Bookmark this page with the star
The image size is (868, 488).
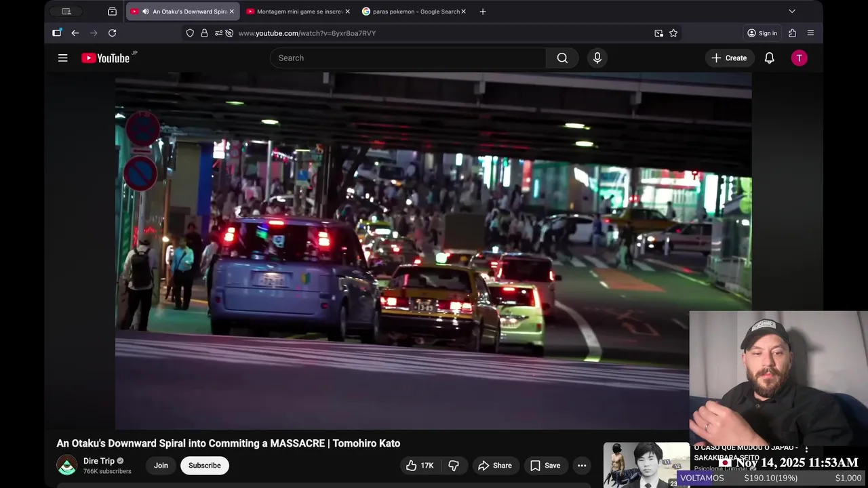pos(673,33)
